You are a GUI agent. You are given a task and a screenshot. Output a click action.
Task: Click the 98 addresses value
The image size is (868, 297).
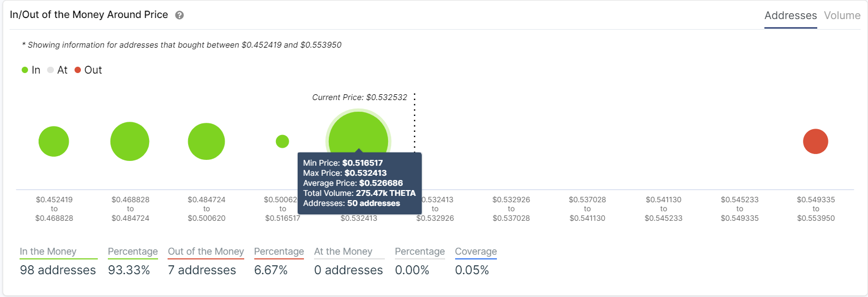click(x=58, y=270)
